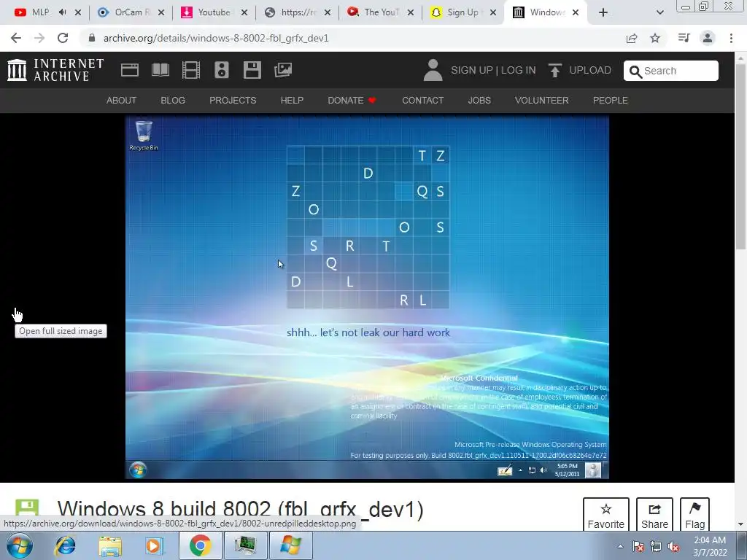Open the Chrome three-dot menu

pos(731,38)
